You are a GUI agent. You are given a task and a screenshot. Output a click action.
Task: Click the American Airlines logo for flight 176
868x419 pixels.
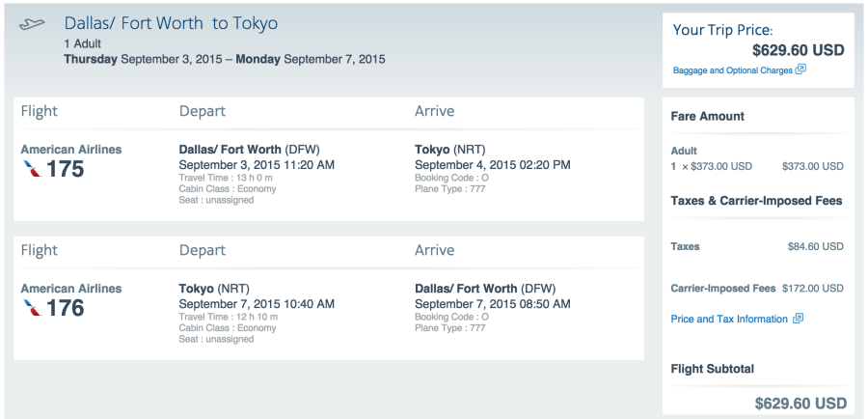pyautogui.click(x=32, y=308)
